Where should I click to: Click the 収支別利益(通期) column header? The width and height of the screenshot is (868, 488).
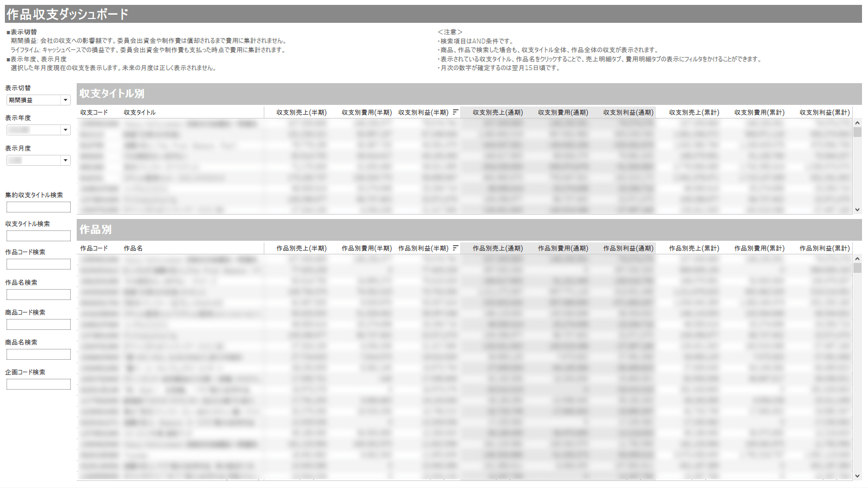[628, 112]
